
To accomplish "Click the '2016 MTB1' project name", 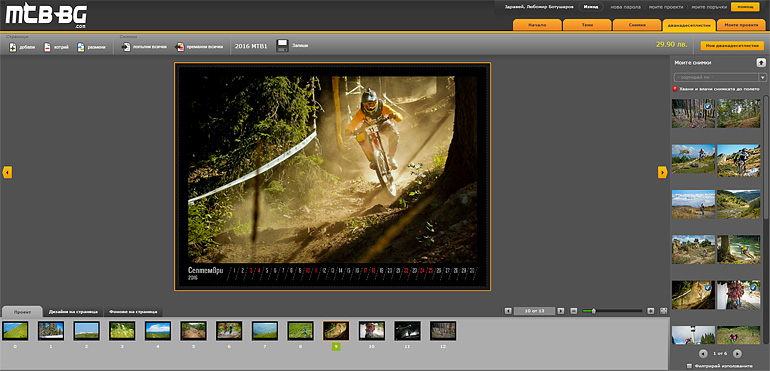I will click(x=251, y=46).
